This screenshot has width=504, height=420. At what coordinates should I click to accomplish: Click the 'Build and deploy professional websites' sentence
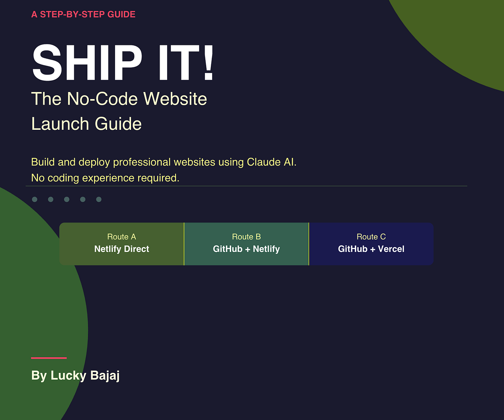(164, 162)
